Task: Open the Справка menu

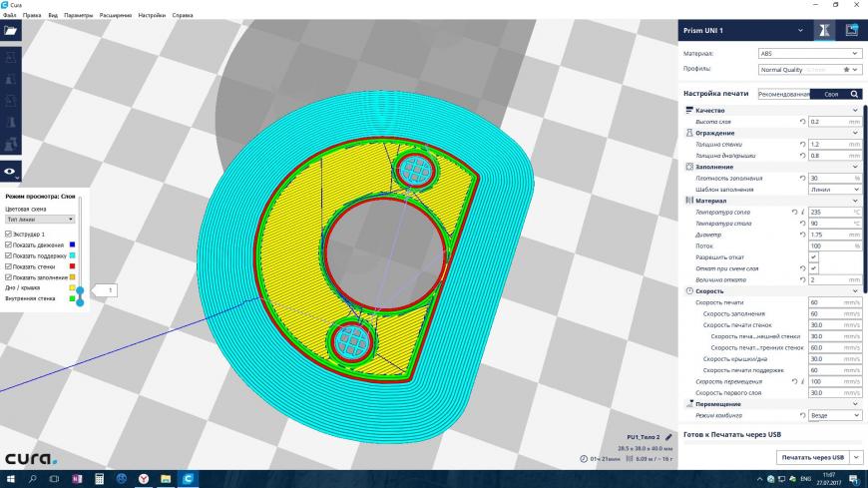Action: point(183,16)
